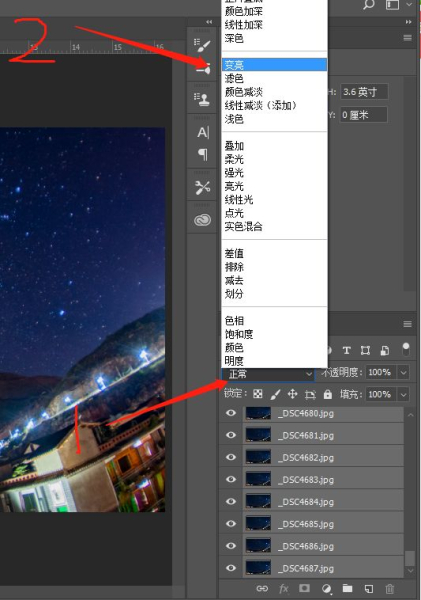Open the 不透明度 opacity slider arrow

click(x=403, y=372)
